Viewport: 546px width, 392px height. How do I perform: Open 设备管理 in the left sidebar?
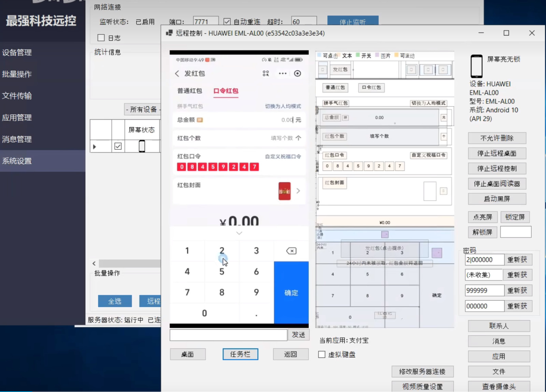[x=17, y=52]
